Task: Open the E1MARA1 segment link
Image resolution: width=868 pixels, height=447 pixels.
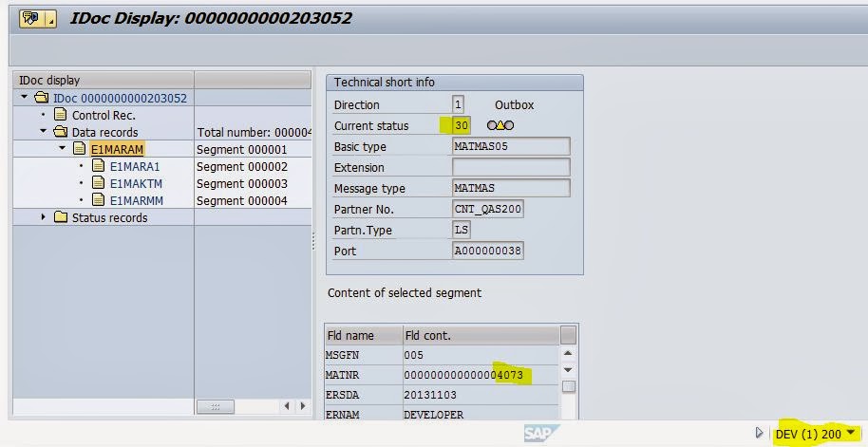Action: point(135,166)
